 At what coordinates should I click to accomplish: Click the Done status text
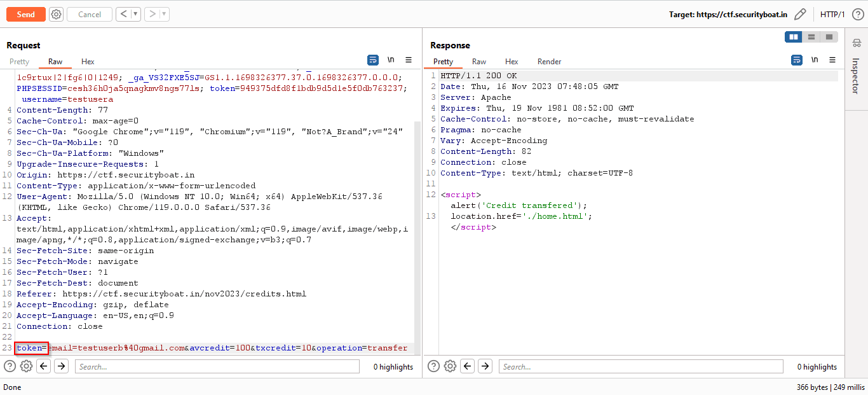12,387
